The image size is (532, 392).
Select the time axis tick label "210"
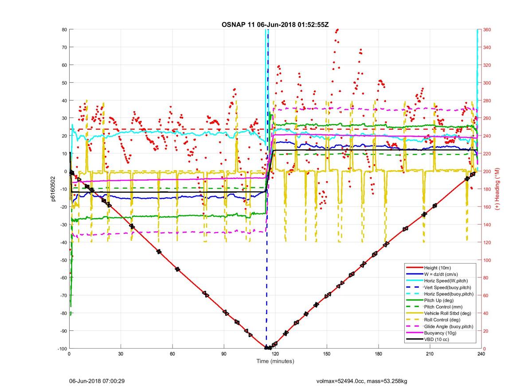tap(430, 354)
